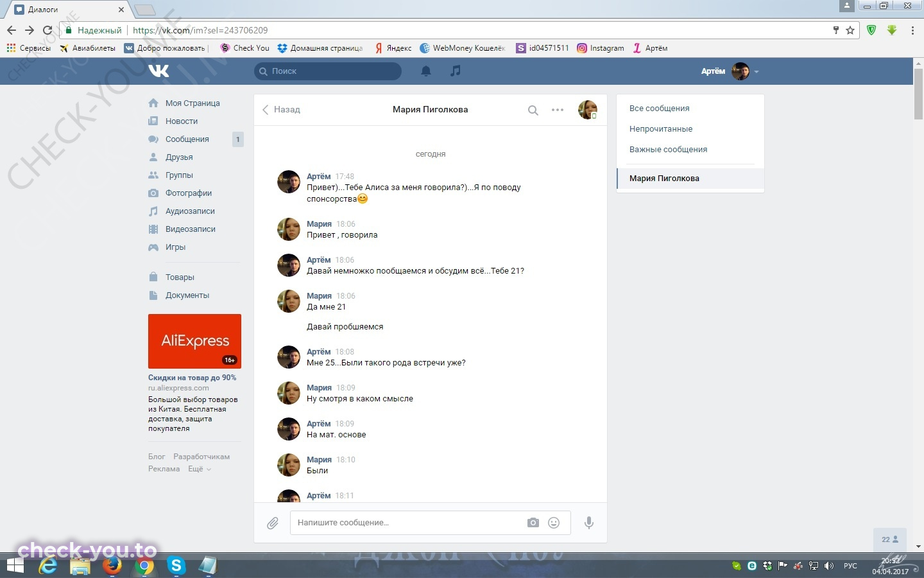Click browser back arrow
Viewport: 924px width, 578px height.
(x=12, y=30)
